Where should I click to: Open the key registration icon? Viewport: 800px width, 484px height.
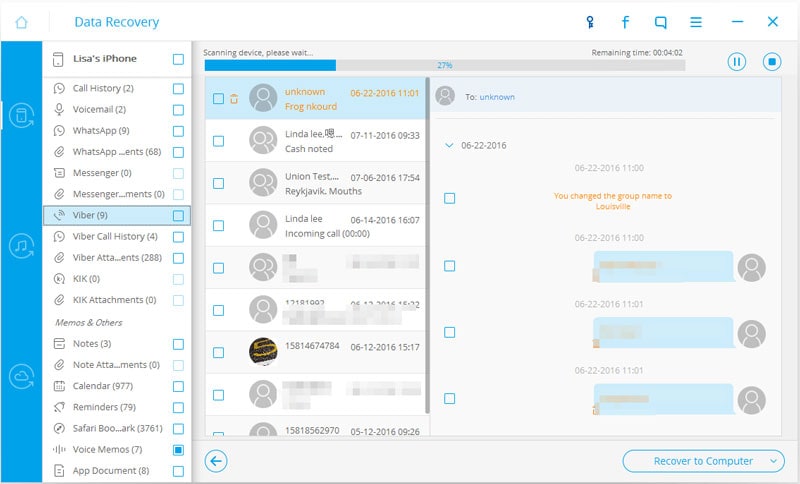pyautogui.click(x=590, y=22)
